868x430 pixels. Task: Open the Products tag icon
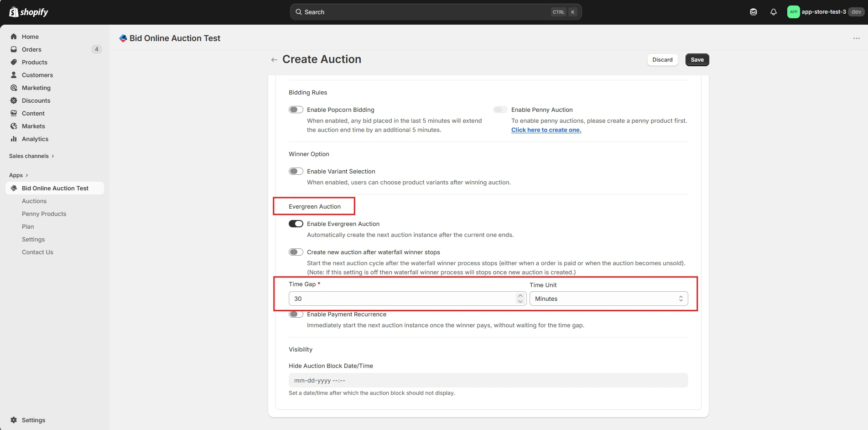coord(14,62)
